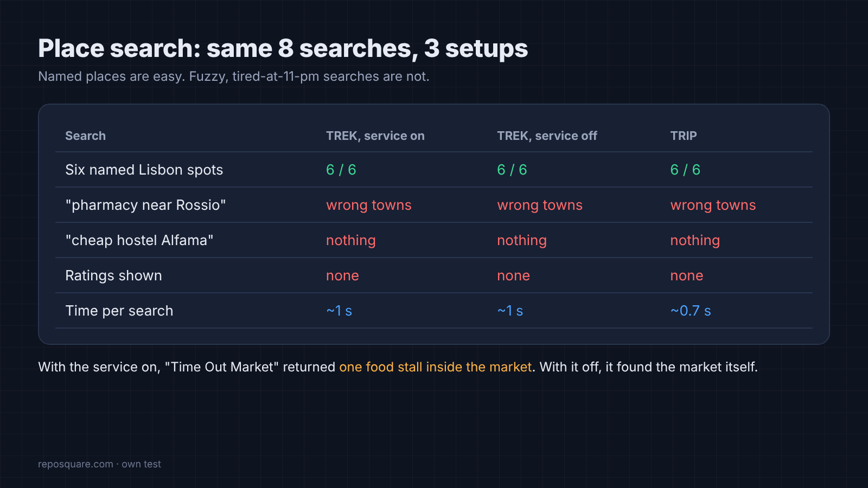Click the 'Time per search' row label
Viewport: 868px width, 488px height.
click(119, 311)
